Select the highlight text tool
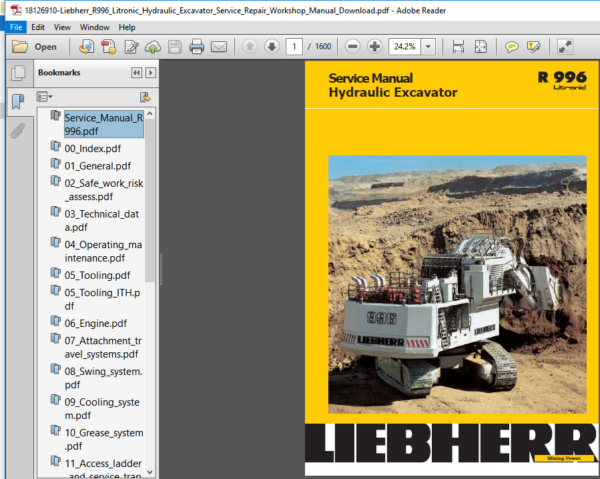The image size is (600, 479). [x=533, y=47]
